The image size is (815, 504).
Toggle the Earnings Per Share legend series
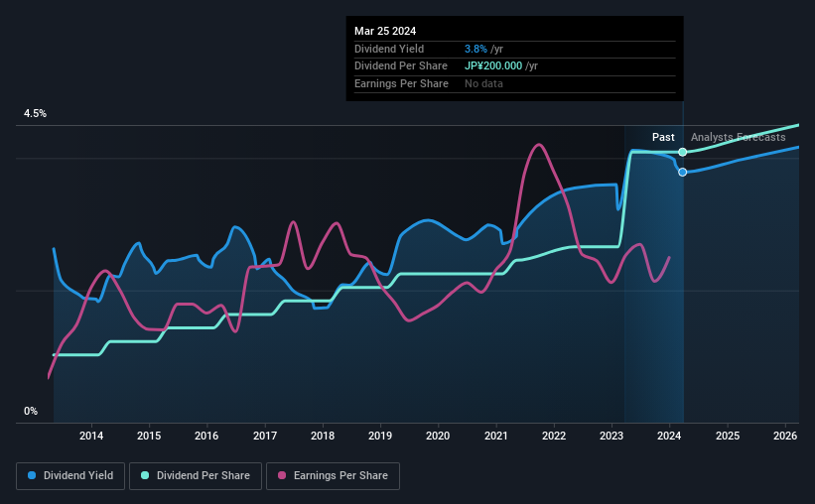[334, 476]
